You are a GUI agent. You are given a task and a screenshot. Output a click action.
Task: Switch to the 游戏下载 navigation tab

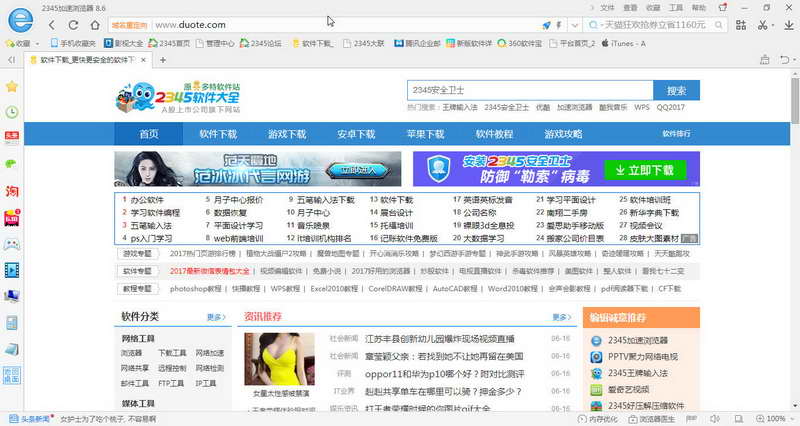click(x=286, y=134)
